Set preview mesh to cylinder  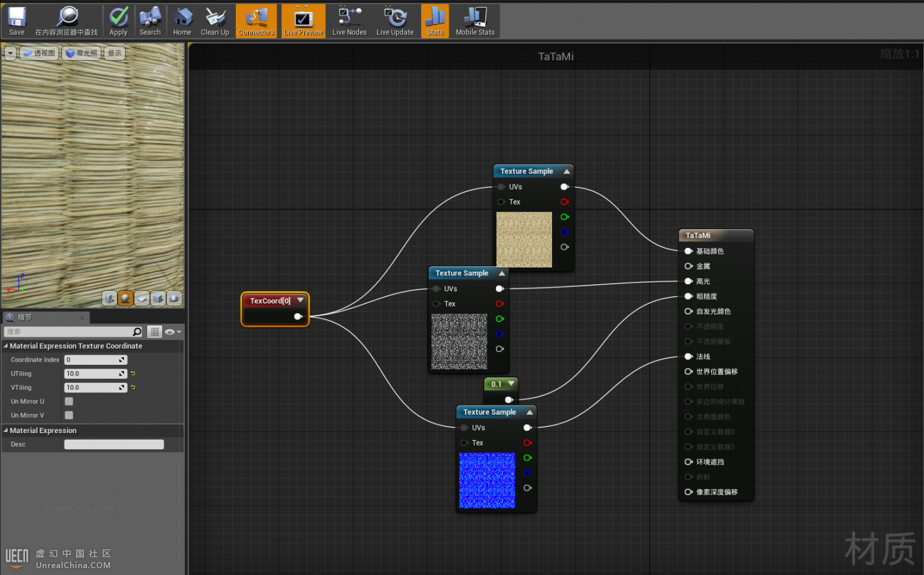[x=110, y=298]
